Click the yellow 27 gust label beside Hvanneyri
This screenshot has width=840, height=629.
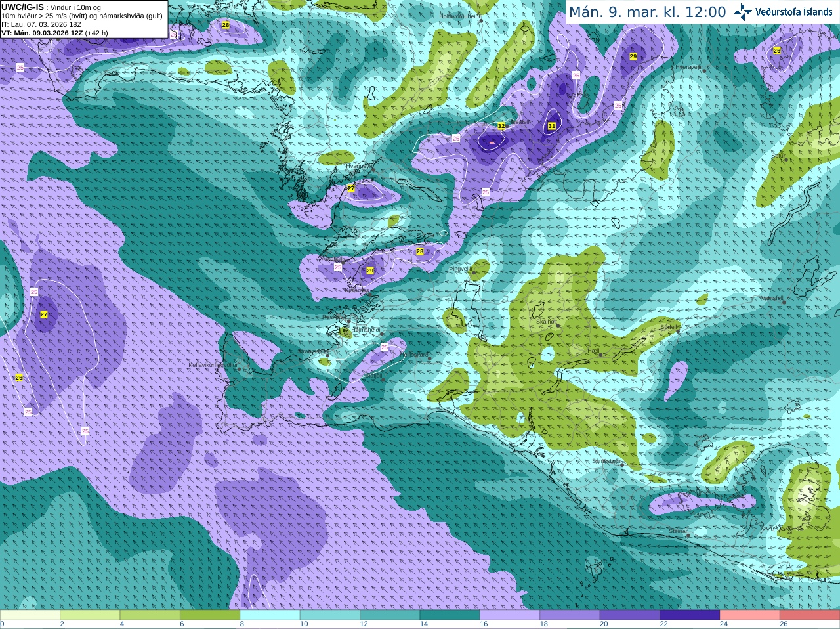pos(351,188)
